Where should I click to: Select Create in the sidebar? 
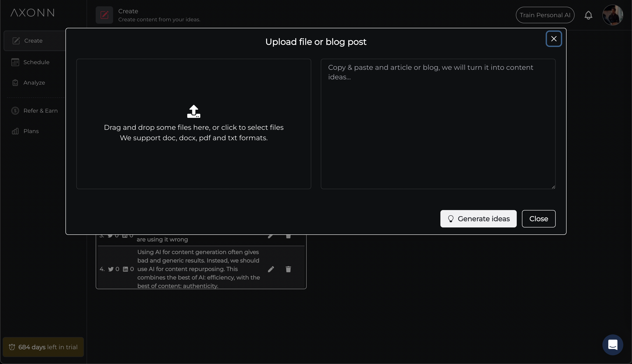[x=33, y=41]
